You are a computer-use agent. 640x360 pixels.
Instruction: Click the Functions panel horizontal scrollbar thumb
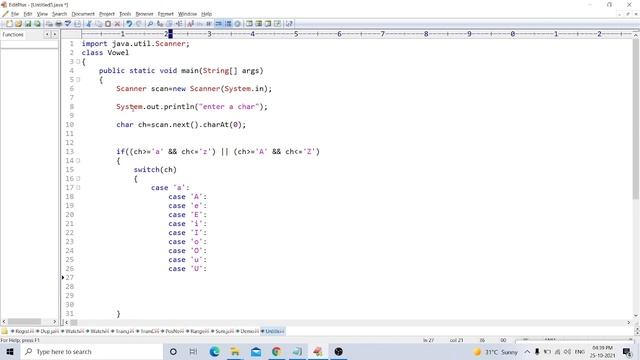point(24,322)
